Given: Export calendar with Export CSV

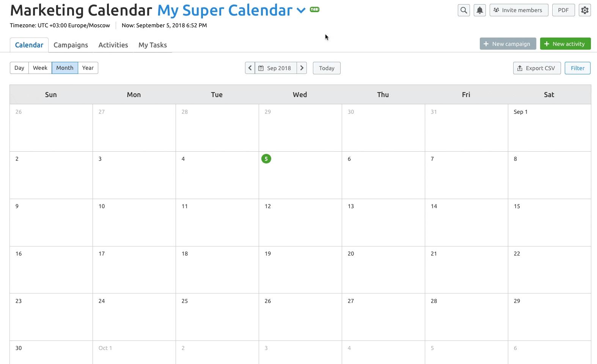Looking at the screenshot, I should (537, 68).
